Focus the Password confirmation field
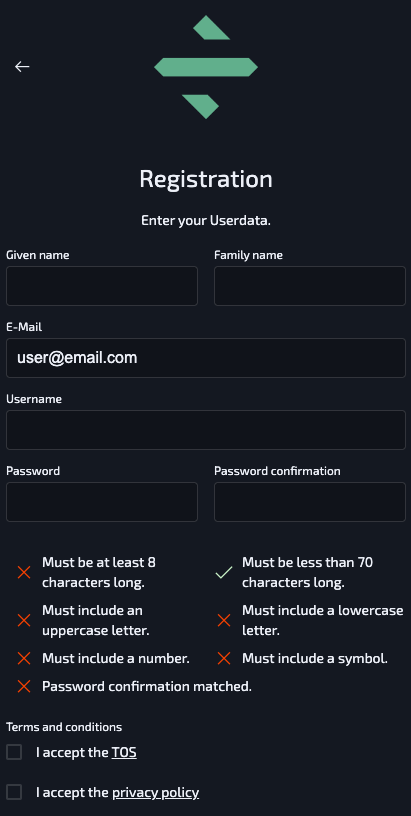 click(310, 502)
